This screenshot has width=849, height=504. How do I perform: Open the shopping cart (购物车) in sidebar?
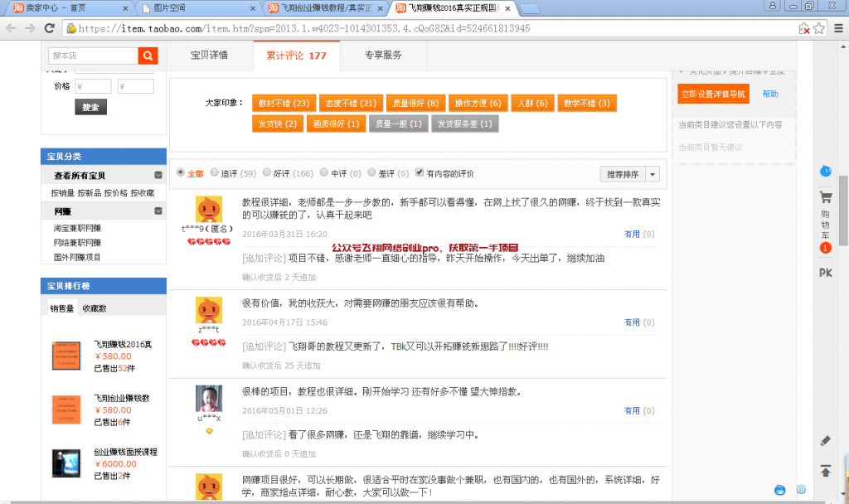click(x=826, y=217)
